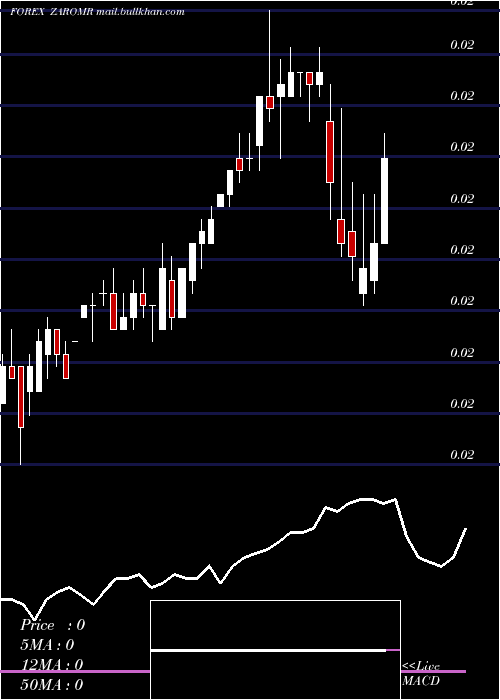Viewport: 500px width, 700px height.
Task: Click the '<<Live' label
Action: pyautogui.click(x=421, y=666)
